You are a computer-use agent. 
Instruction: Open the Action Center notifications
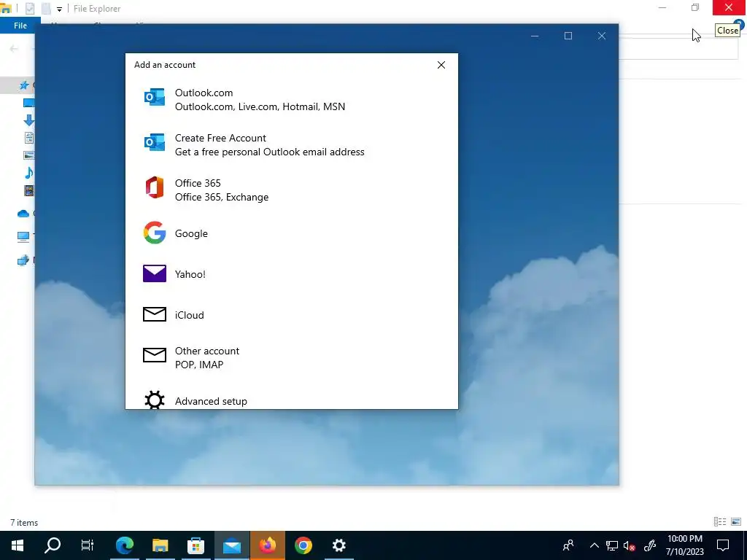point(723,545)
